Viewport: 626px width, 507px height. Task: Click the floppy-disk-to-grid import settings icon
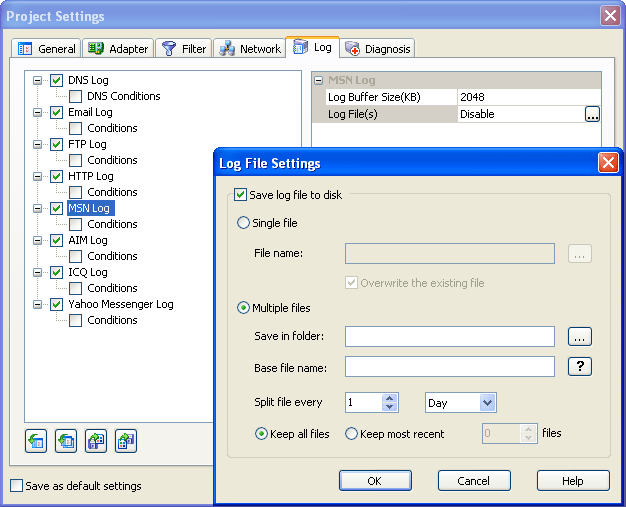96,441
